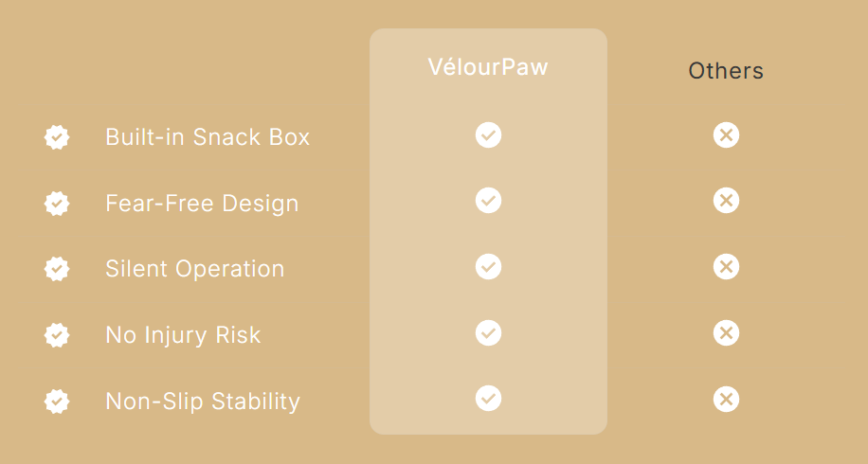Click the badge icon beside Built-in Snack Box
This screenshot has width=868, height=464.
pos(57,137)
